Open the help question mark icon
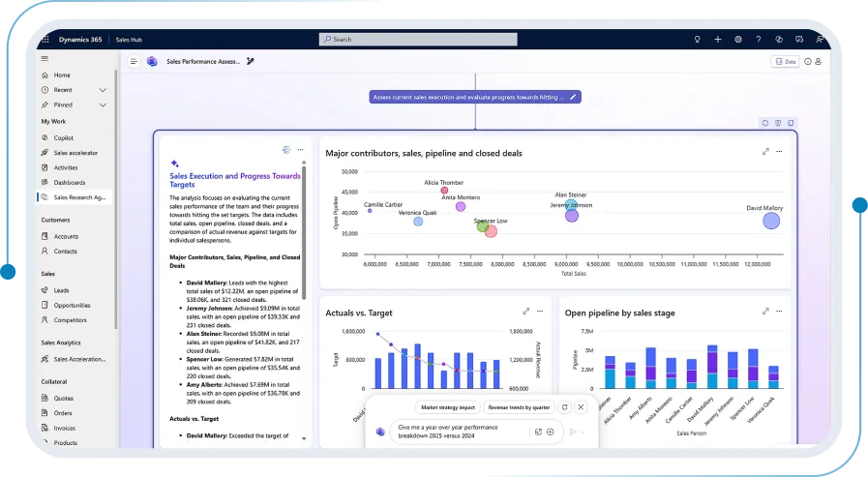This screenshot has height=477, width=868. pos(759,40)
